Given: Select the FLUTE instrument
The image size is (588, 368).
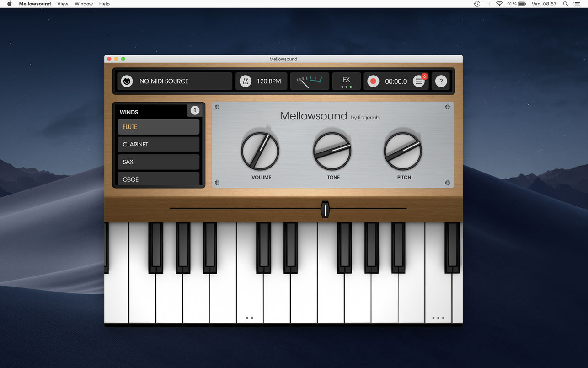Looking at the screenshot, I should pos(159,127).
